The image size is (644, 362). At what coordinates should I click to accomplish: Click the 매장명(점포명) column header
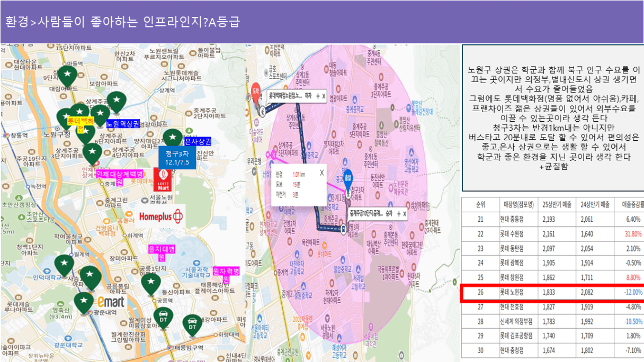click(519, 204)
